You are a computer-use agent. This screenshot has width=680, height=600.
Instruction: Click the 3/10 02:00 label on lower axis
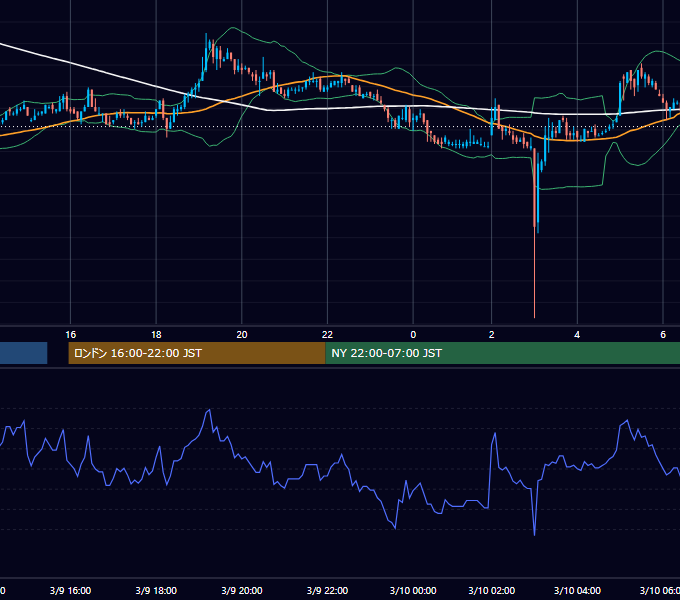[x=491, y=590]
